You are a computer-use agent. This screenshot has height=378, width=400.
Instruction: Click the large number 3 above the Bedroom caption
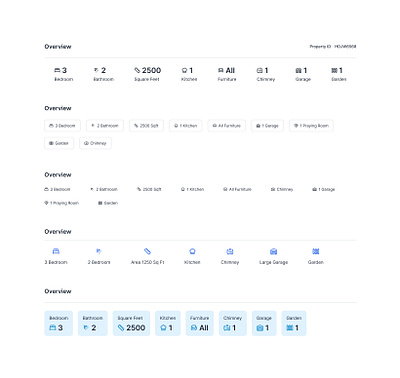(64, 70)
